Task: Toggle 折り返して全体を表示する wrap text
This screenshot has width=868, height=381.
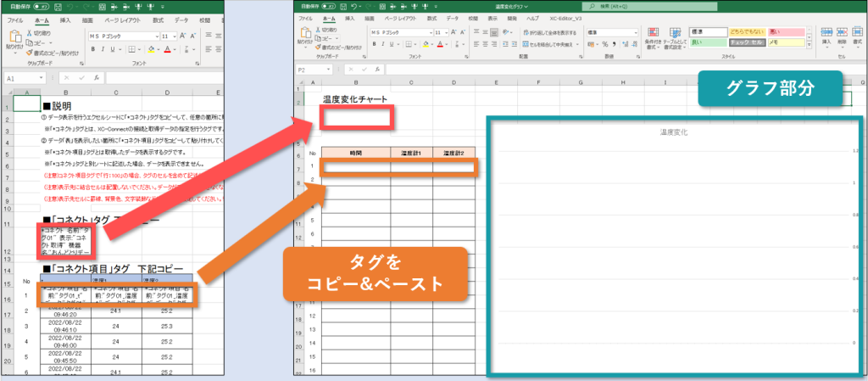Action: tap(544, 33)
